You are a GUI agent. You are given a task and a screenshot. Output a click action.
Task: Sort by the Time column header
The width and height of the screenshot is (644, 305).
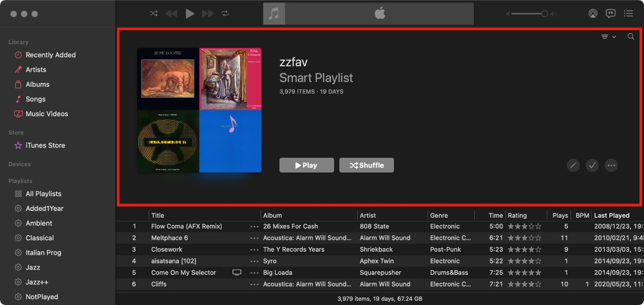tap(490, 215)
